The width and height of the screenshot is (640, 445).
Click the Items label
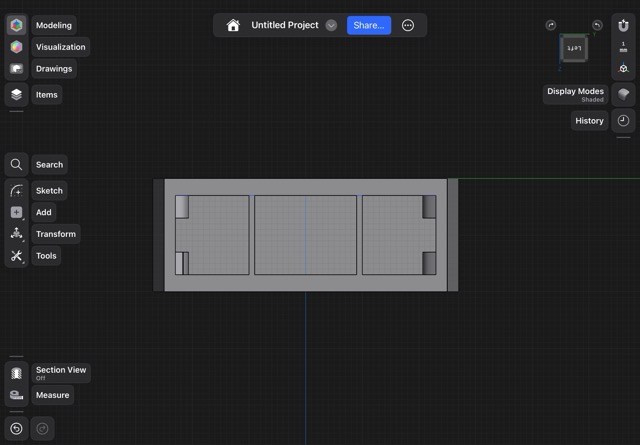pyautogui.click(x=47, y=95)
